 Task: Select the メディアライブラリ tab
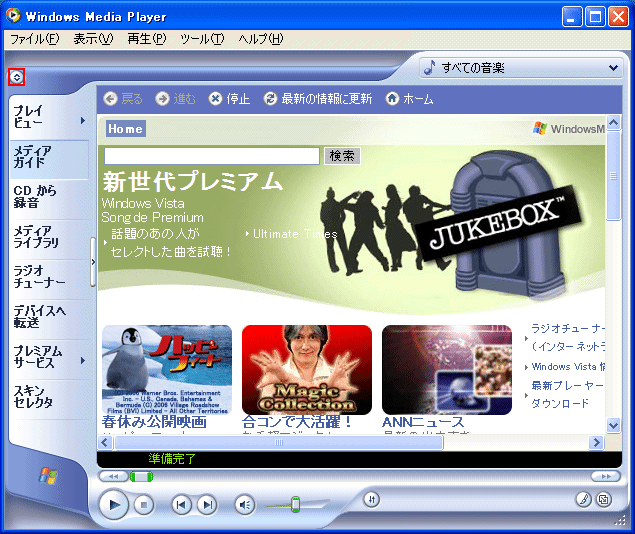coord(49,239)
